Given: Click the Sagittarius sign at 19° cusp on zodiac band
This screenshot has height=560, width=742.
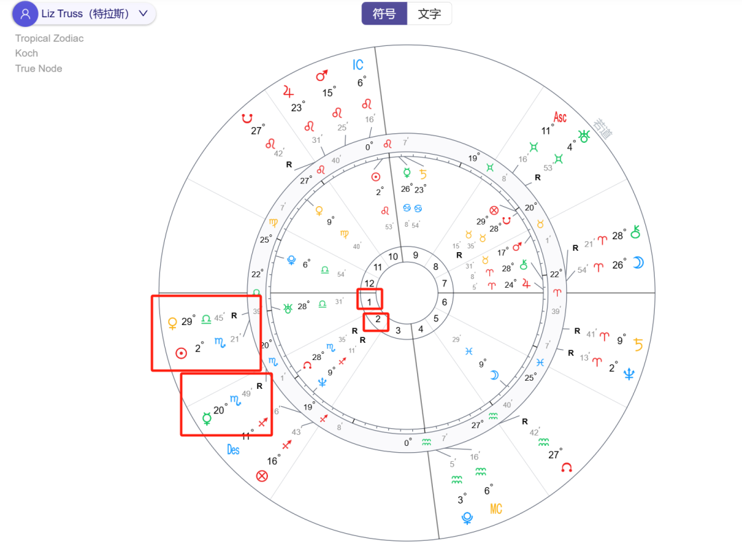Looking at the screenshot, I should pyautogui.click(x=324, y=418).
